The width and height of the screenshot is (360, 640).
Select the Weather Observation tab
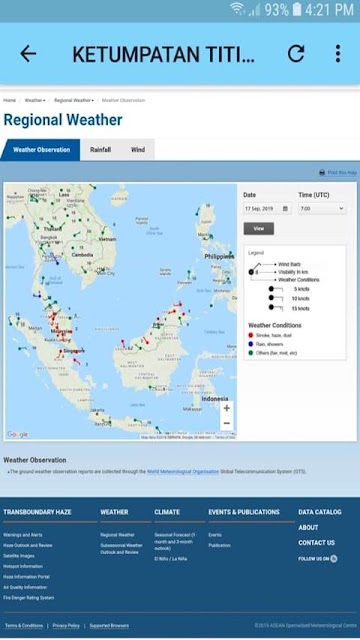click(x=41, y=150)
